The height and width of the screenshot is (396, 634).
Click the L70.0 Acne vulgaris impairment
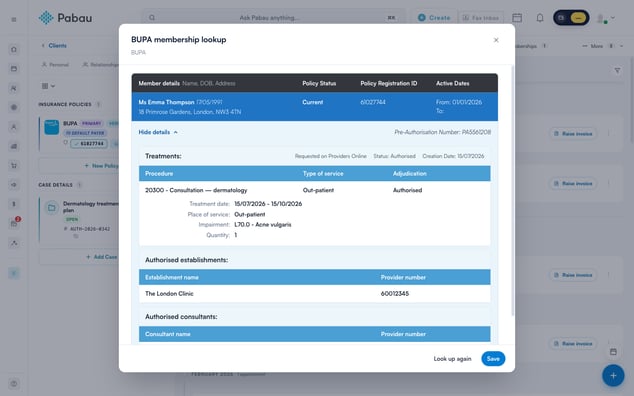click(262, 224)
